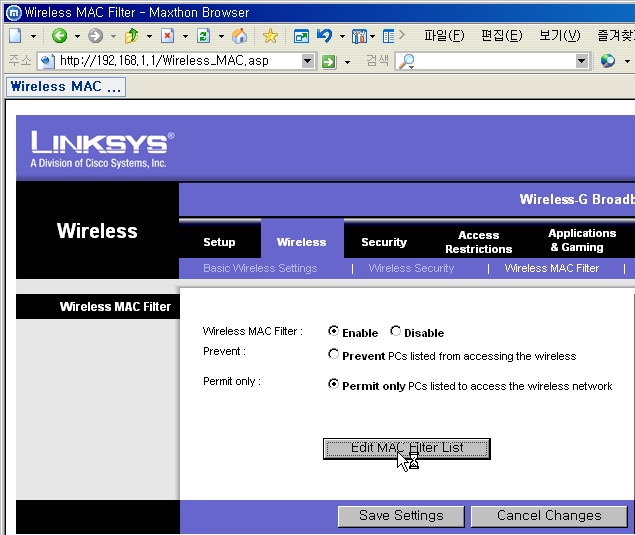Open 편집(E) menu
The width and height of the screenshot is (635, 535).
pos(502,36)
